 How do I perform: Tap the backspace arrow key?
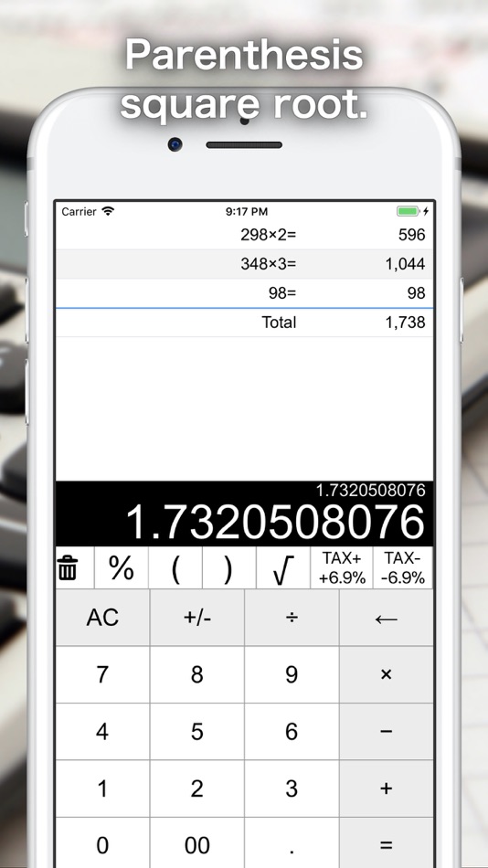387,618
